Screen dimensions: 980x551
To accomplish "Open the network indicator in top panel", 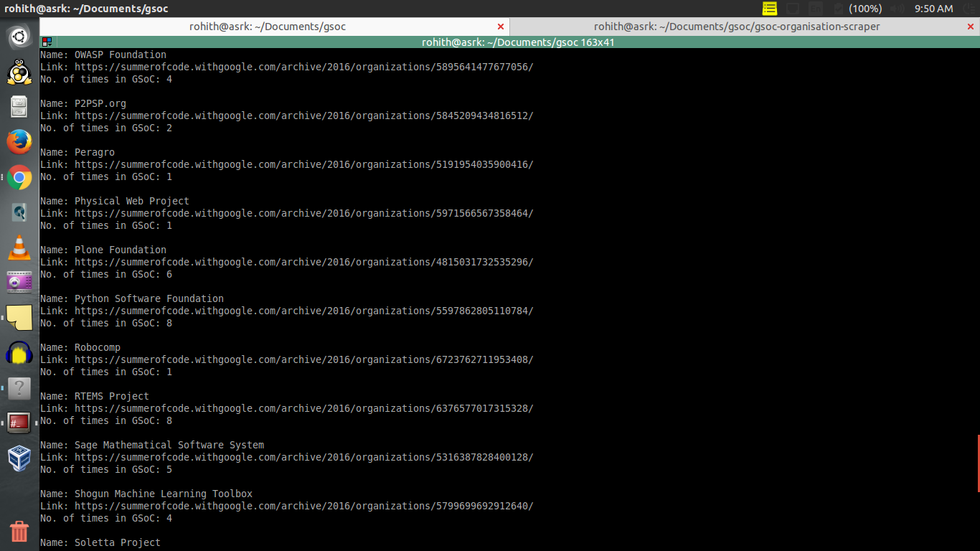I will [793, 9].
